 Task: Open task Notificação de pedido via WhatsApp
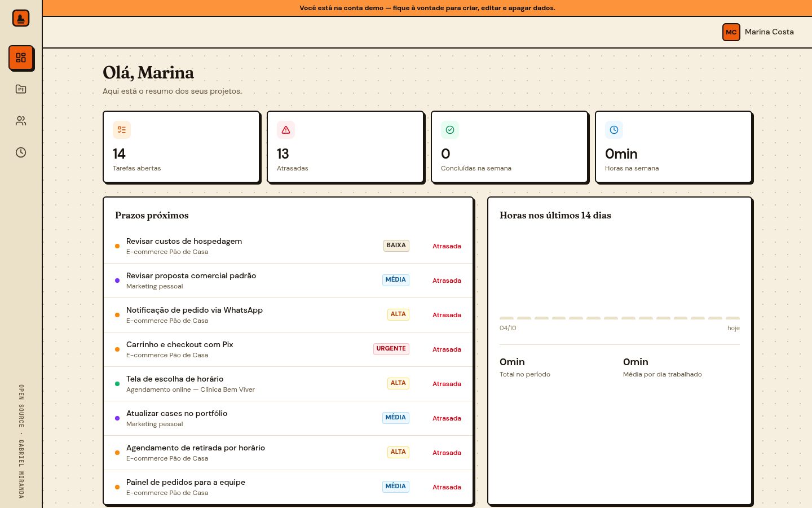click(288, 315)
